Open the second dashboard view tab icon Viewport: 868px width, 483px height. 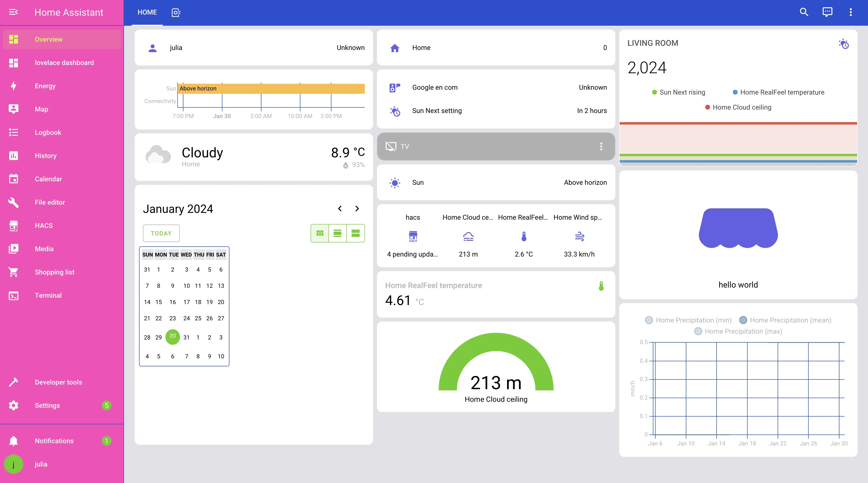click(x=176, y=12)
